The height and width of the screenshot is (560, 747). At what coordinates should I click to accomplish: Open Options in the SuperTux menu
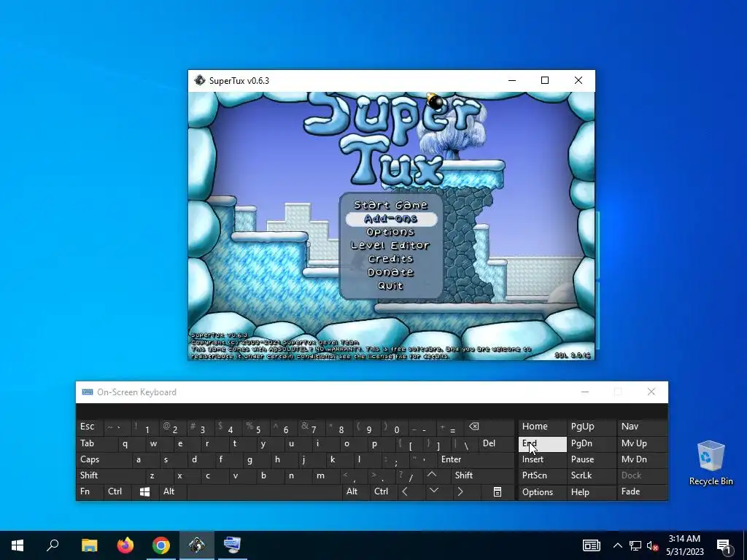point(391,232)
